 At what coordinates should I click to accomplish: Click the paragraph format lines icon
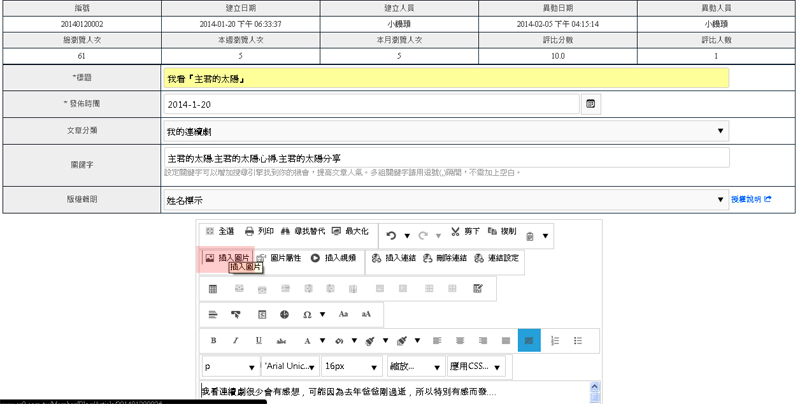[x=213, y=315]
